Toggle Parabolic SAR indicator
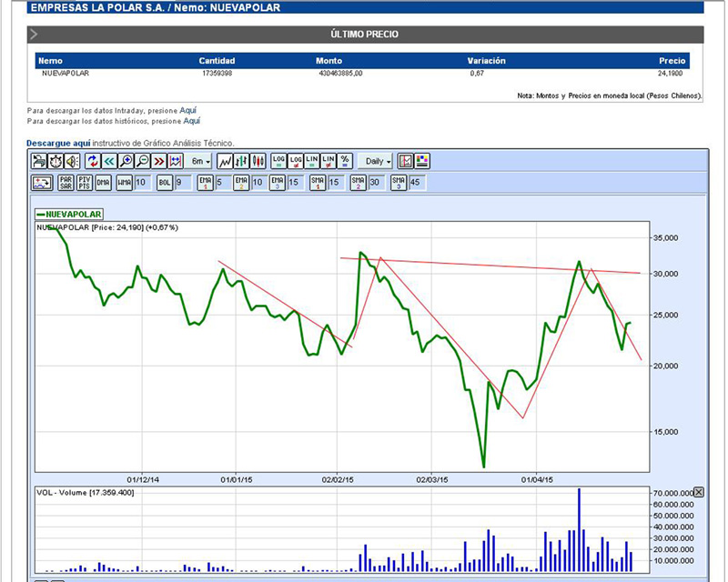This screenshot has height=582, width=728. [66, 183]
